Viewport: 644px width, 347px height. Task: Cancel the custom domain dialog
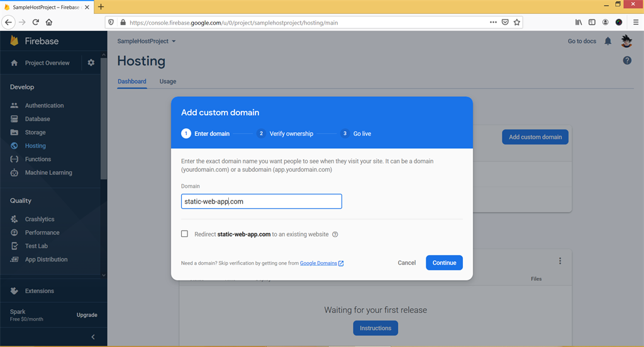407,263
